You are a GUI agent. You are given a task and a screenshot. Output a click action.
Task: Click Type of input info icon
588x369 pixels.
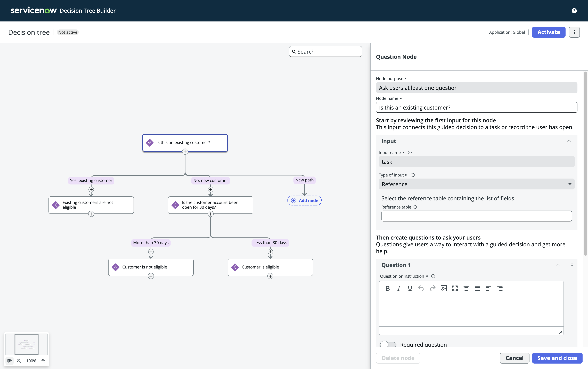(x=413, y=175)
